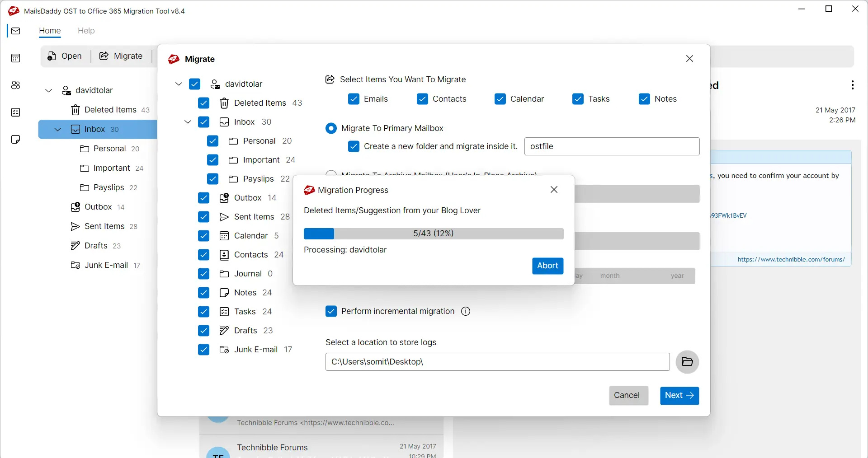Click the Outbox icon in the left folder tree
This screenshot has height=458, width=868.
click(75, 207)
